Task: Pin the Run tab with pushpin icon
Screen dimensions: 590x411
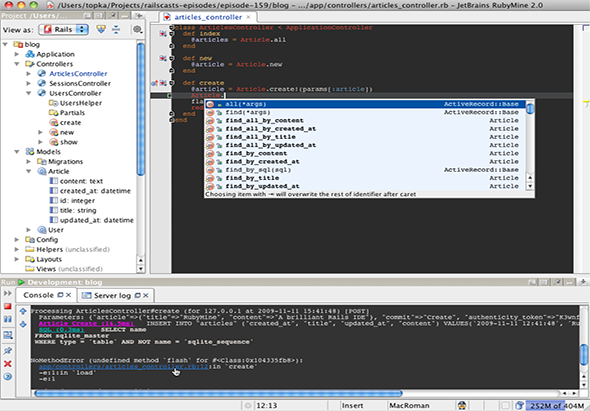Action: [x=8, y=351]
